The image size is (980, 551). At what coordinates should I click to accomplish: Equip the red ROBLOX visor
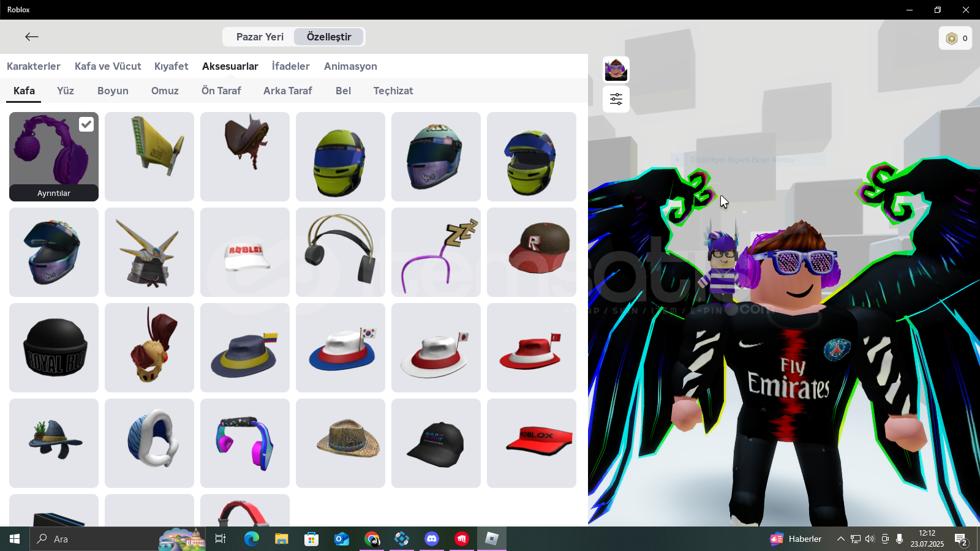click(x=532, y=443)
